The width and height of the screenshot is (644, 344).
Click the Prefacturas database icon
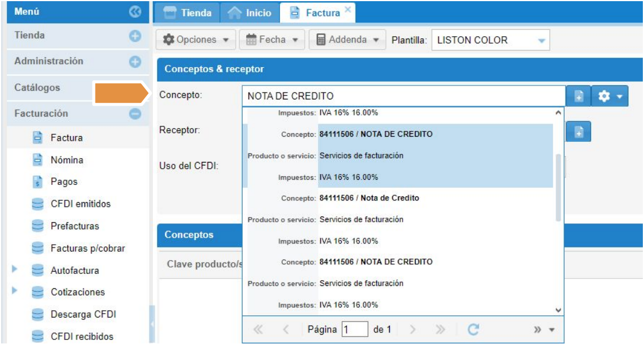(x=38, y=226)
